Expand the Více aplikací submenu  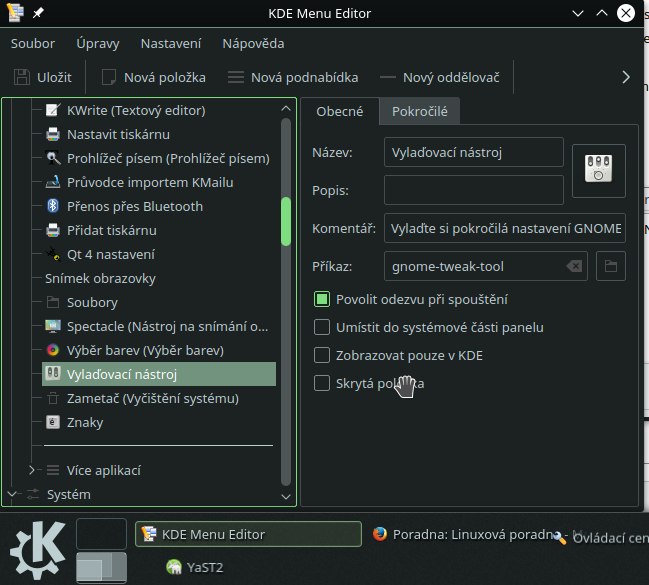click(32, 470)
